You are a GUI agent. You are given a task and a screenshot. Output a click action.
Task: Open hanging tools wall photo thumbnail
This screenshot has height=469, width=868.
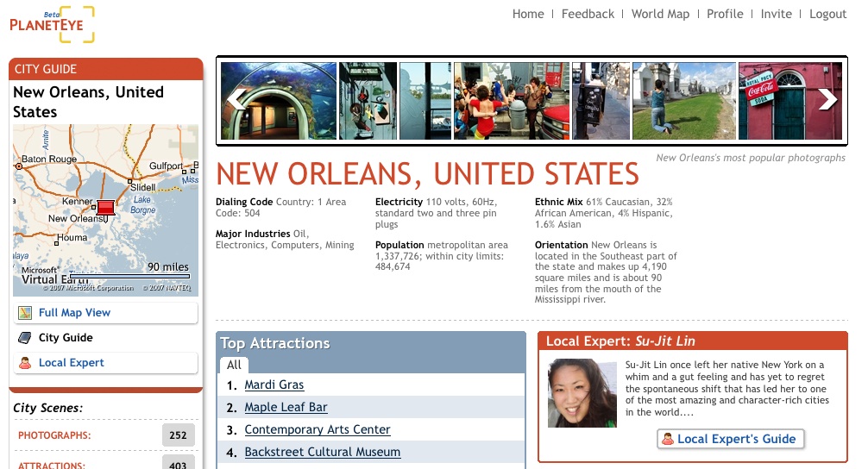click(x=368, y=101)
